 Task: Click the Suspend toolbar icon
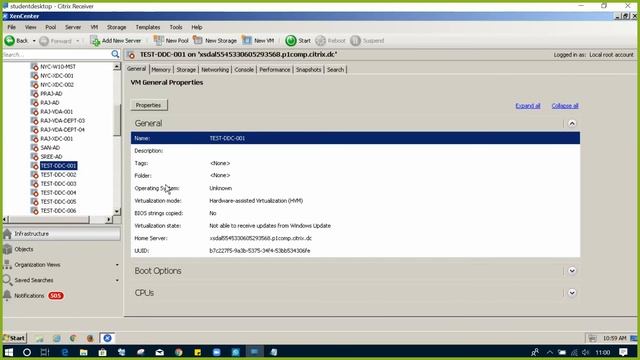[x=356, y=40]
